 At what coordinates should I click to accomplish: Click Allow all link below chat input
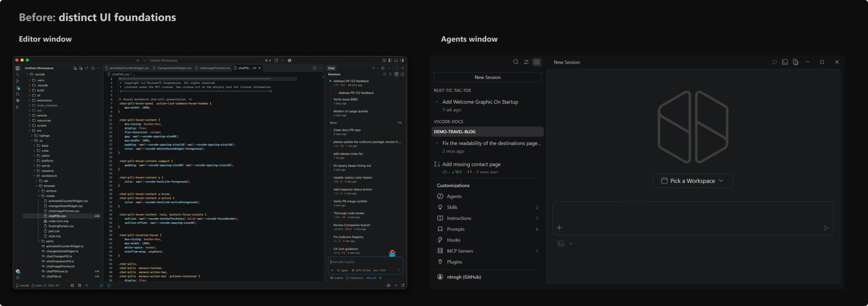(371, 278)
